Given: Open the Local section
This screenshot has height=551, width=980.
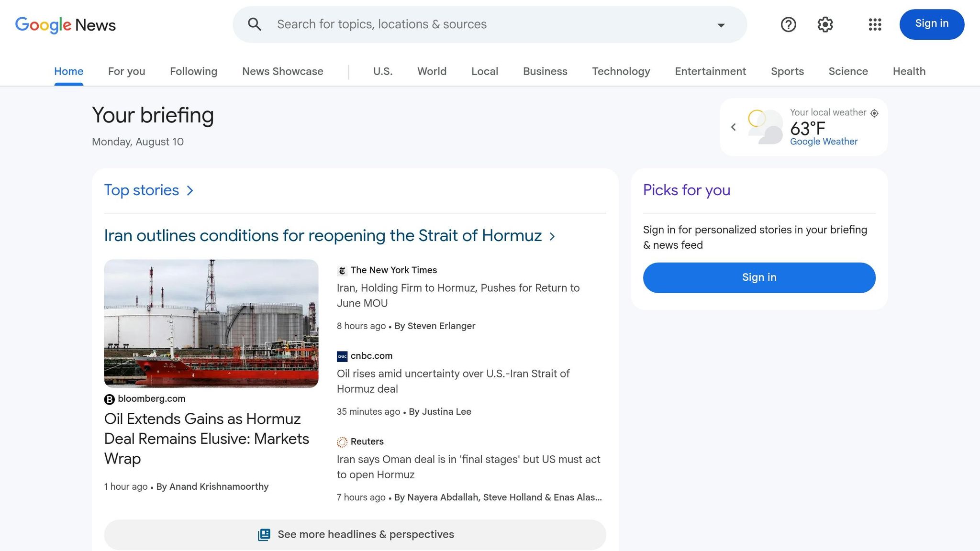Looking at the screenshot, I should tap(484, 71).
